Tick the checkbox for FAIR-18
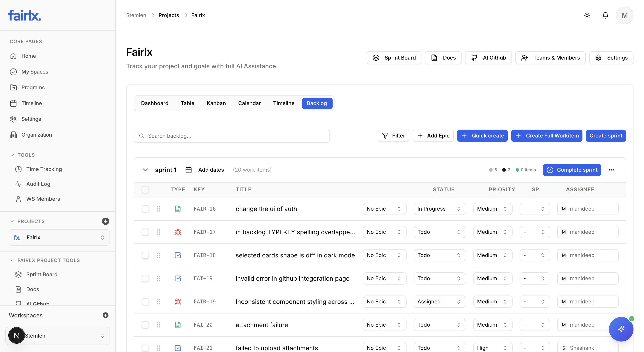 point(145,255)
